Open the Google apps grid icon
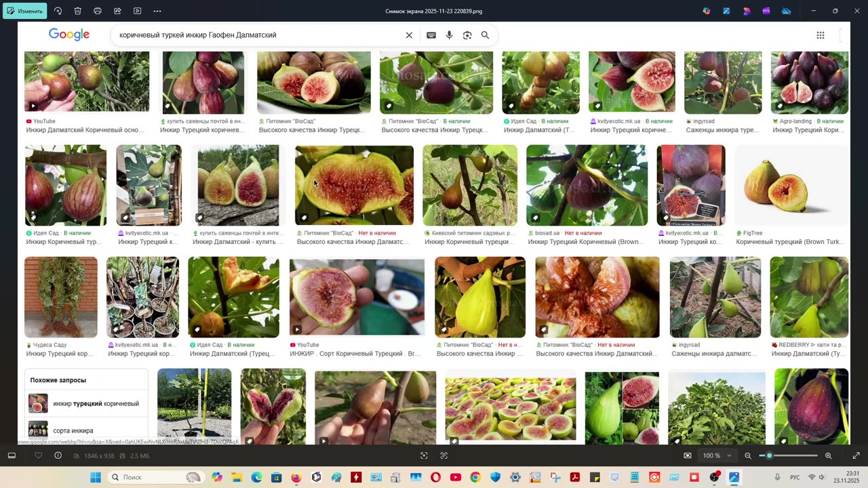 coord(821,35)
